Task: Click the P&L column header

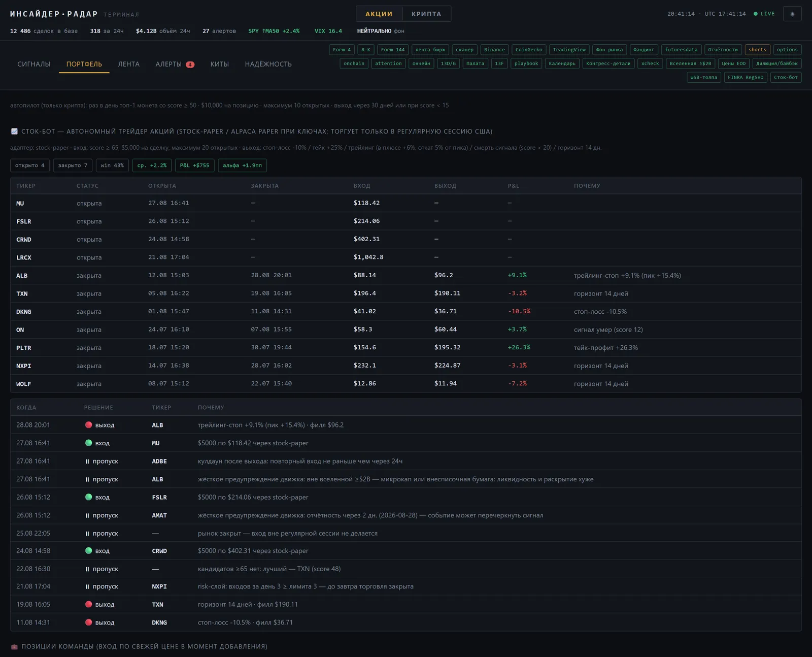Action: pyautogui.click(x=513, y=186)
